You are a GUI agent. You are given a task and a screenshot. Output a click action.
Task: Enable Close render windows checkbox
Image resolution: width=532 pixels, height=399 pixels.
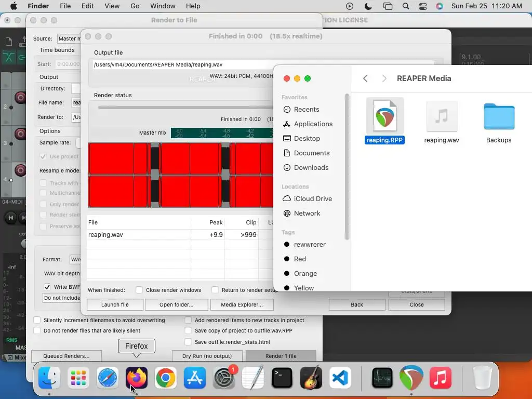139,290
